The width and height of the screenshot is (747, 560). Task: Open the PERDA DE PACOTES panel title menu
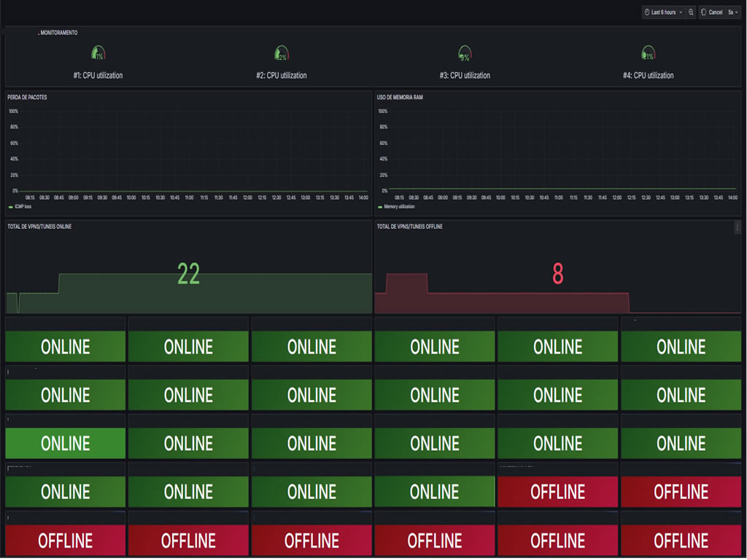(27, 97)
